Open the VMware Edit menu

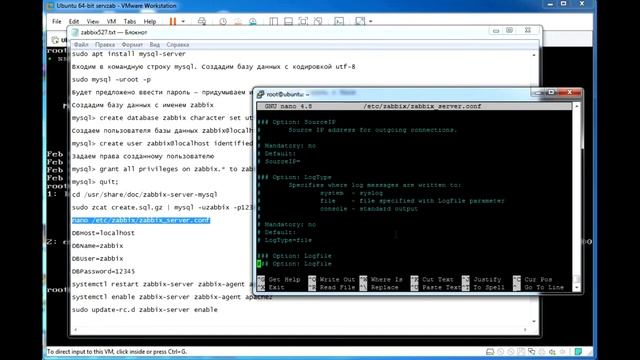[74, 21]
